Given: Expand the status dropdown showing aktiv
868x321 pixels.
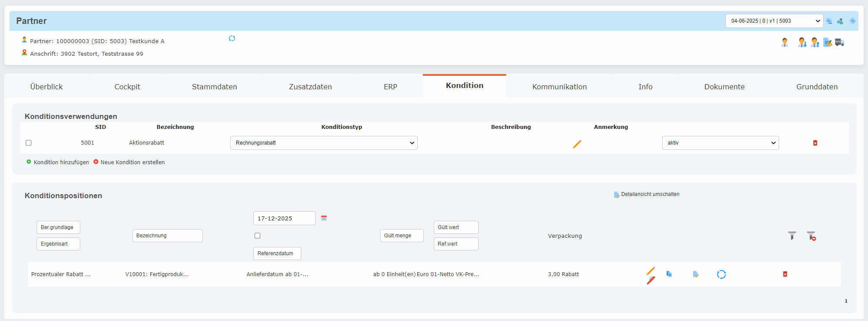Looking at the screenshot, I should click(720, 143).
